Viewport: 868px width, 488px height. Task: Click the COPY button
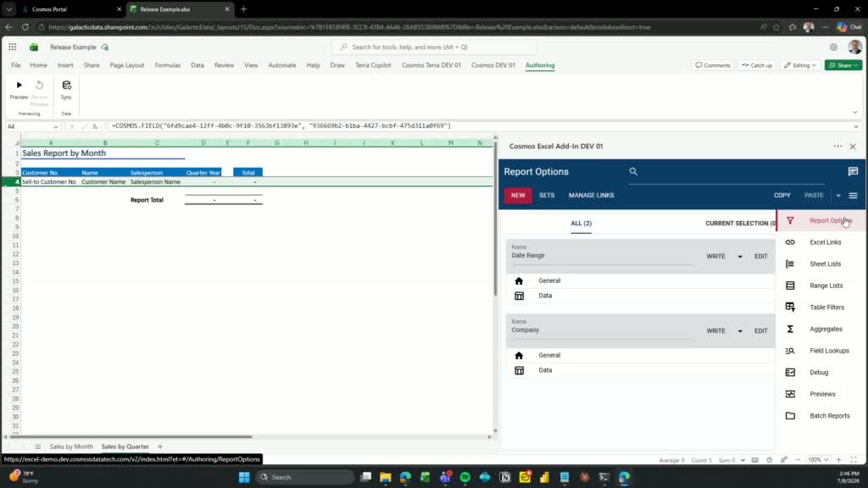point(782,196)
